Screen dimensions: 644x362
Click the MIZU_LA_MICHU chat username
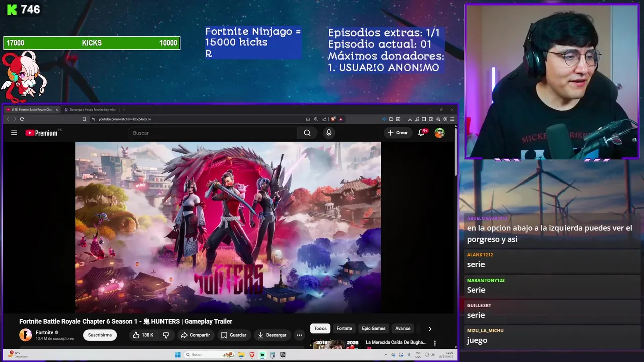click(486, 330)
